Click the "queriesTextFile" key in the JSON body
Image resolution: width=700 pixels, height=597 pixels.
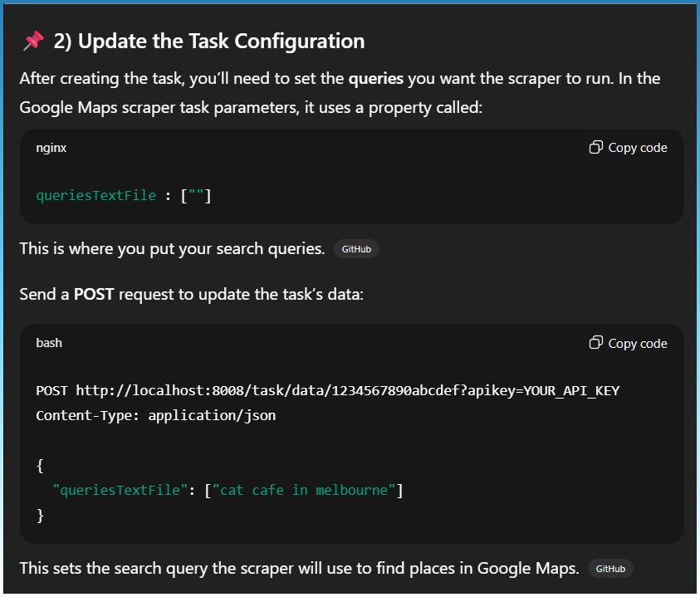(123, 490)
